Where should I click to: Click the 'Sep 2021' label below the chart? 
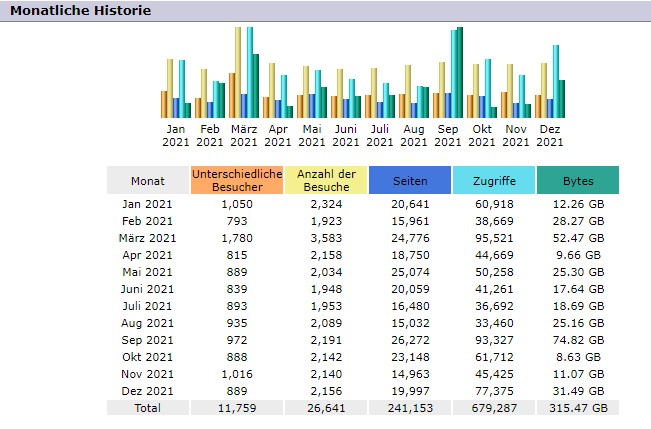click(x=448, y=136)
